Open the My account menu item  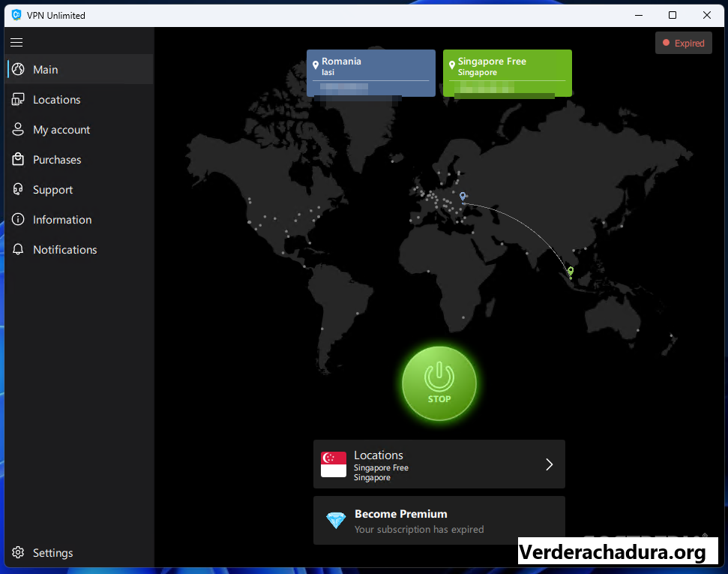coord(79,129)
